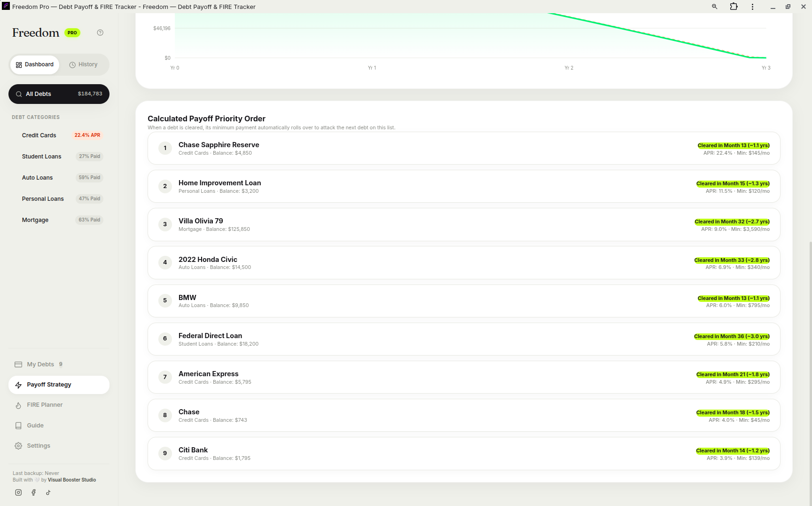The image size is (812, 506).
Task: Click the 47% Paid badge
Action: click(90, 199)
